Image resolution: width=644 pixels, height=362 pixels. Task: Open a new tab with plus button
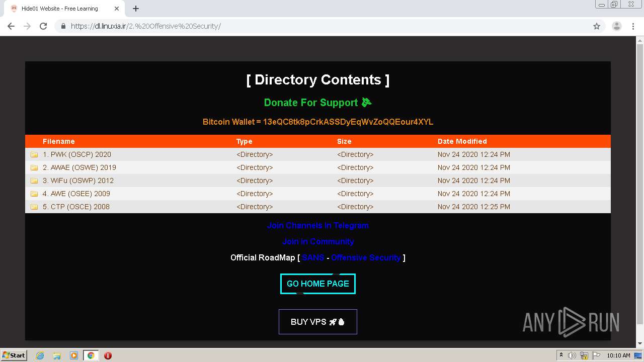click(136, 9)
